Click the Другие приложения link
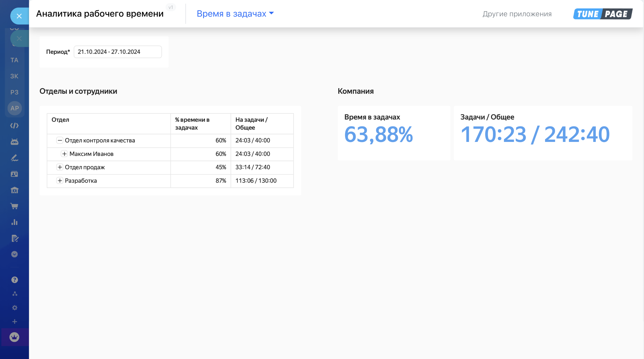644x359 pixels. [x=517, y=14]
